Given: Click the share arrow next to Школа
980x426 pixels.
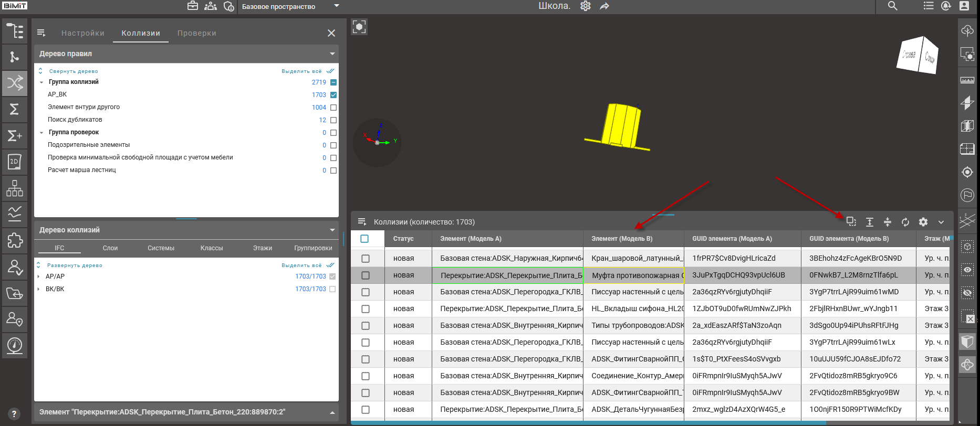Looking at the screenshot, I should 604,6.
